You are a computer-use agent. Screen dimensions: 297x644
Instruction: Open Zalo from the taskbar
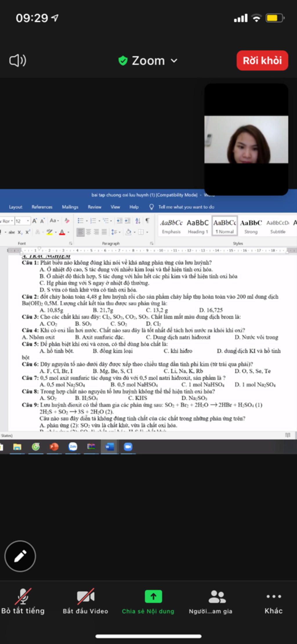click(x=73, y=447)
